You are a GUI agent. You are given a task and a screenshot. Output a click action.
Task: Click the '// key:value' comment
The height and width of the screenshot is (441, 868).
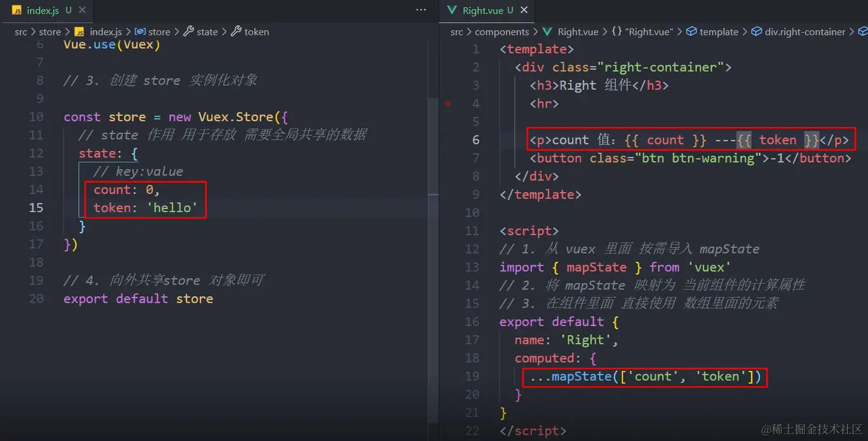(x=139, y=172)
